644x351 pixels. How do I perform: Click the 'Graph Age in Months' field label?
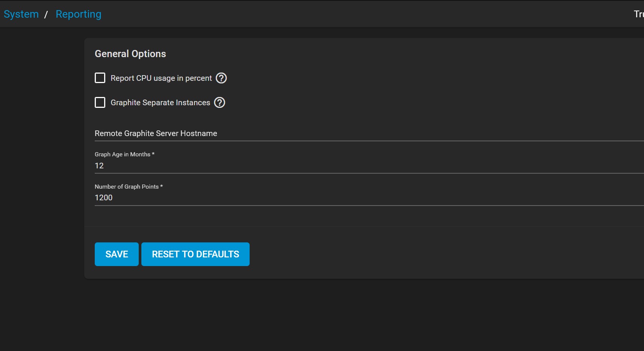coord(123,154)
